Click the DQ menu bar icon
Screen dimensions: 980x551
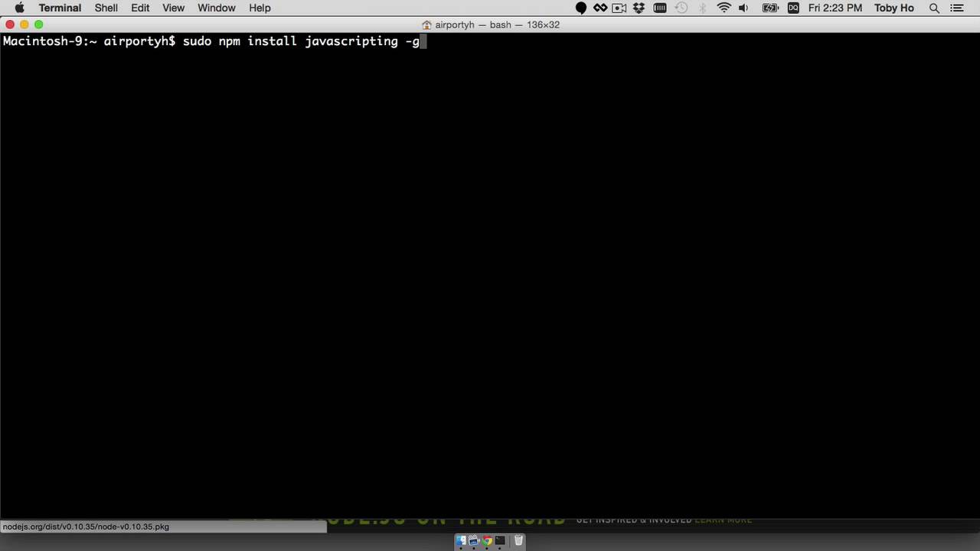(x=793, y=8)
